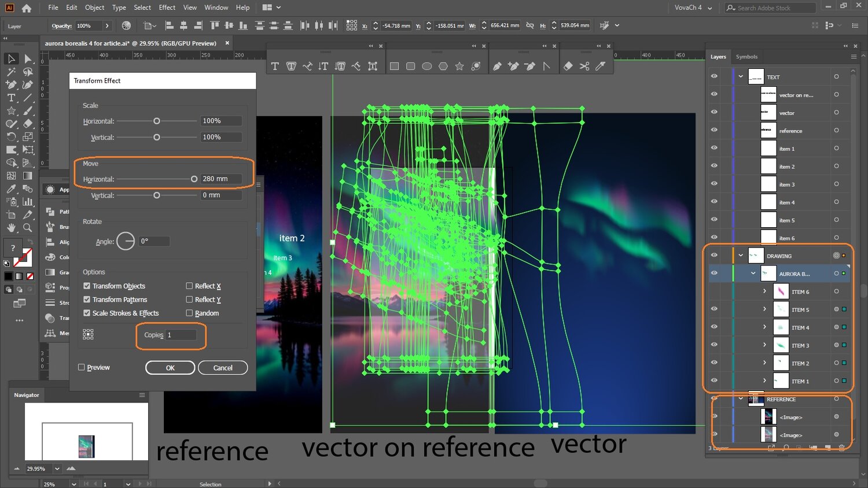This screenshot has width=868, height=488.
Task: Click the Move Horizontal slider handle
Action: 194,179
